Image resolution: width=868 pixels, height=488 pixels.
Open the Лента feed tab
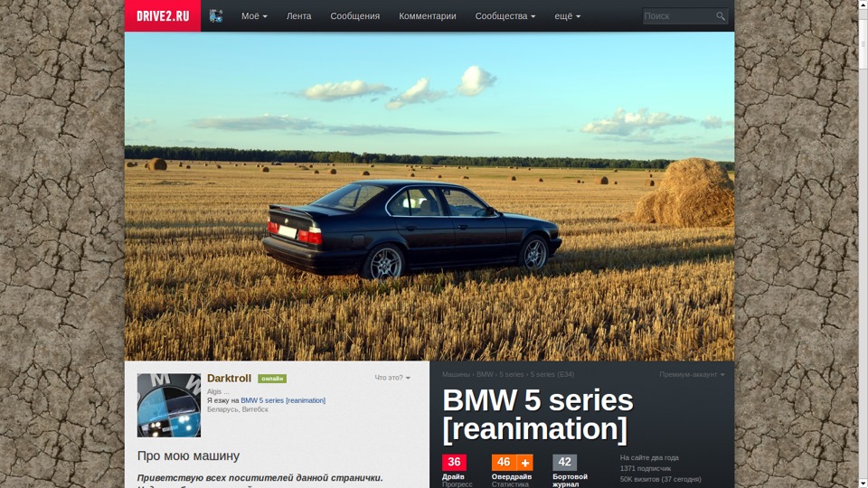(x=298, y=16)
